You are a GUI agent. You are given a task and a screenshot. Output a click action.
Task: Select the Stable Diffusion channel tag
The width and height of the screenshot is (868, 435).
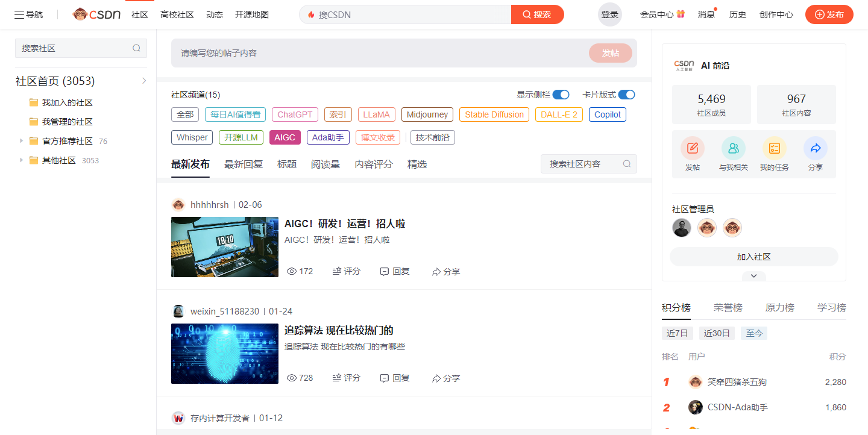point(494,114)
